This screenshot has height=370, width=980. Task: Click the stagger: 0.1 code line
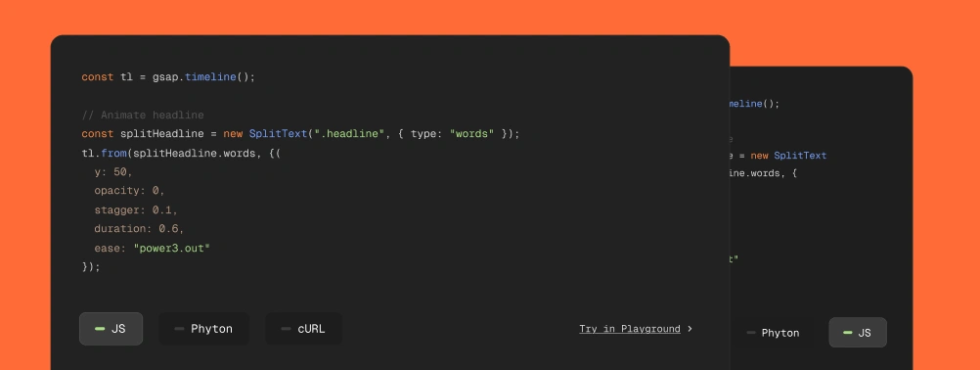pyautogui.click(x=136, y=210)
